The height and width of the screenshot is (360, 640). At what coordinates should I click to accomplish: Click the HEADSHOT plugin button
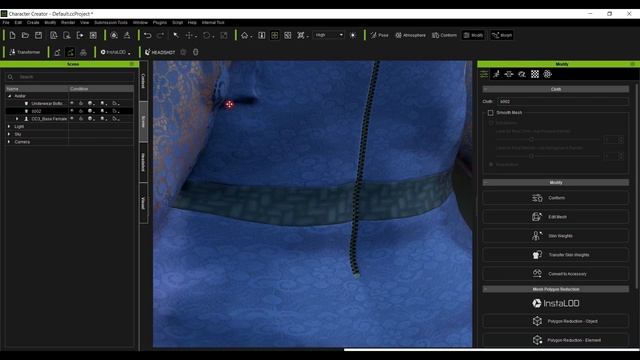pos(160,52)
